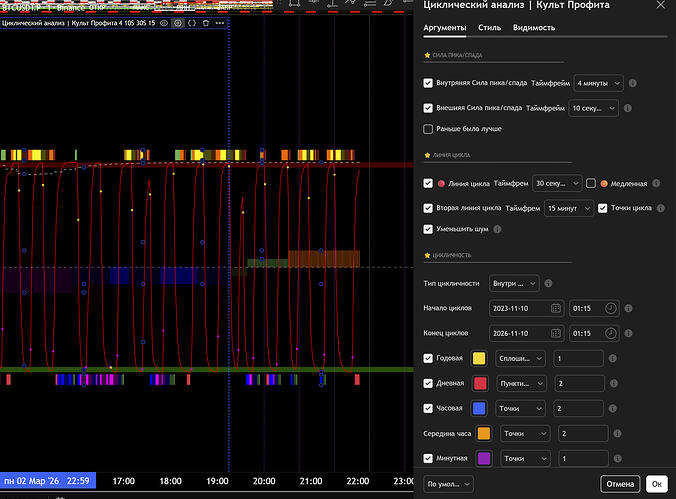
Task: Open clock picker for Конец циклов time
Action: 611,333
